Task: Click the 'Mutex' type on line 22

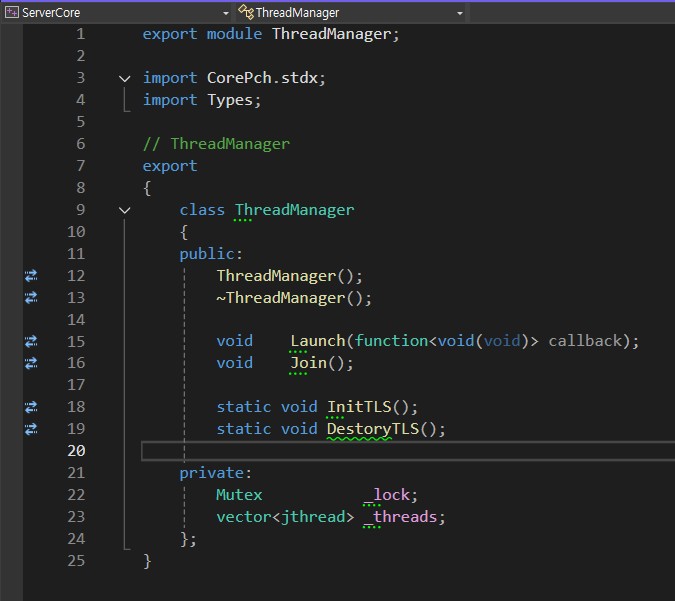Action: 239,495
